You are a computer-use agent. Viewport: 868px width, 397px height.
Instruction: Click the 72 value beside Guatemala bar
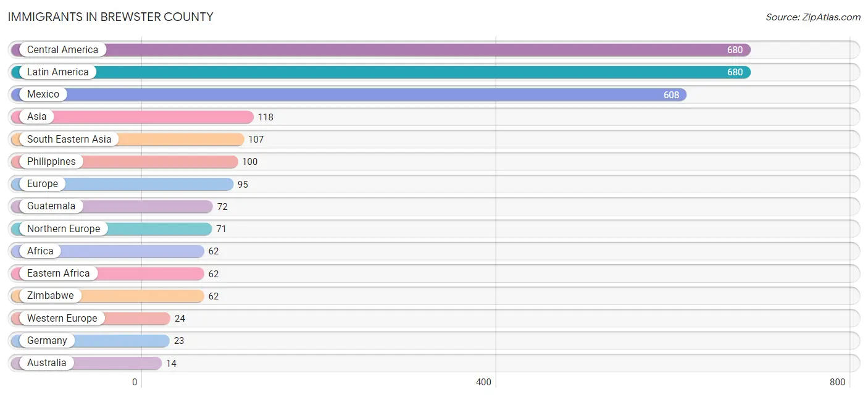coord(222,207)
